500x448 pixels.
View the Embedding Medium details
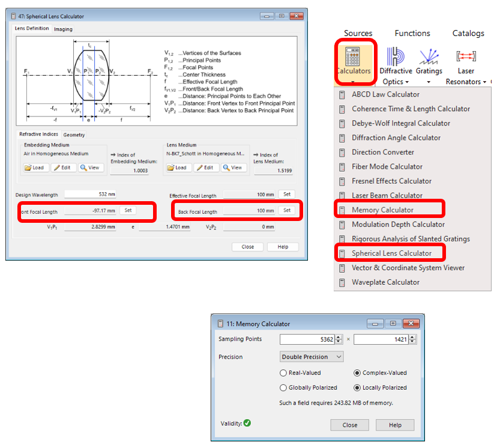[92, 168]
